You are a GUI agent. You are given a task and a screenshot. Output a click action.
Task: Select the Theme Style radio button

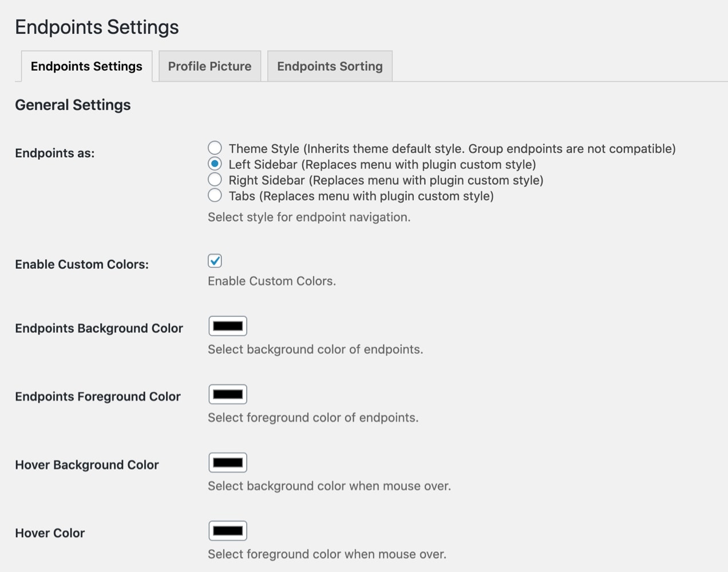coord(215,148)
